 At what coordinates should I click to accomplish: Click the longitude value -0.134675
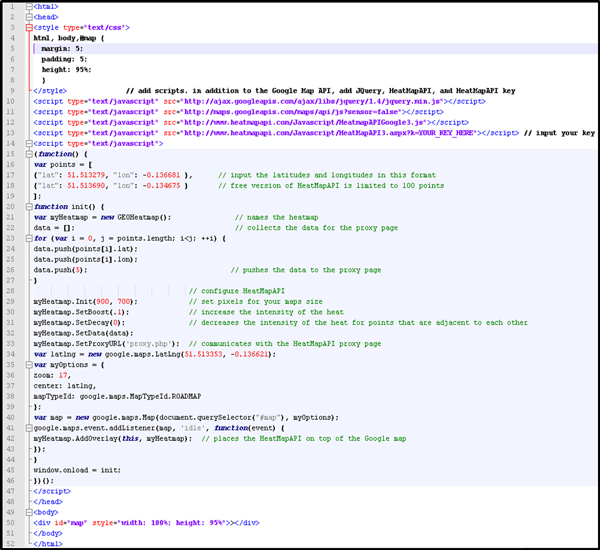point(161,186)
